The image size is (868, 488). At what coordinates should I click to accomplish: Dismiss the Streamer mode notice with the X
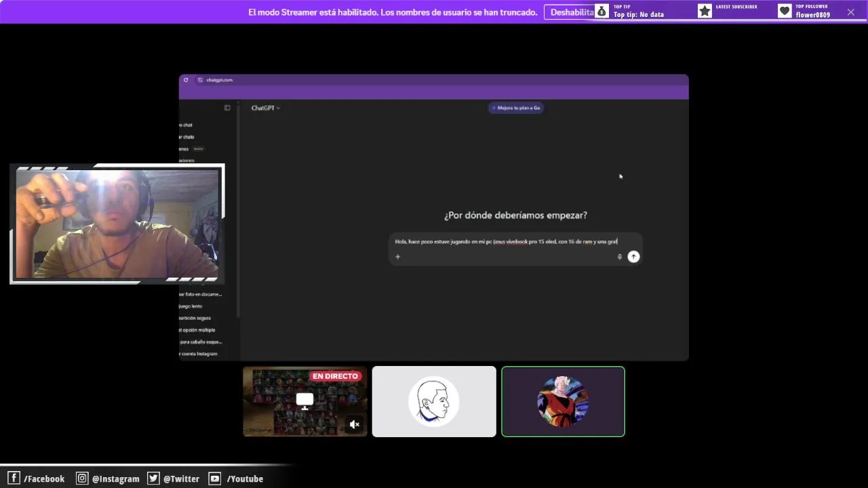[x=851, y=12]
